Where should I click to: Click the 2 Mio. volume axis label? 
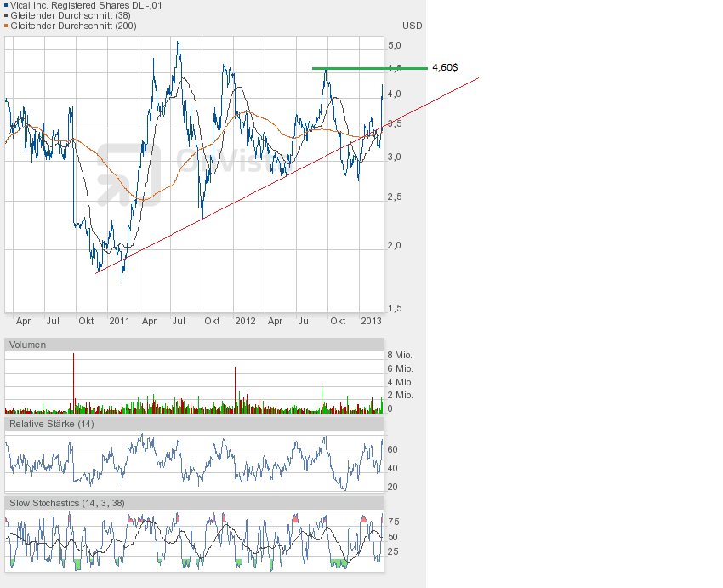click(400, 395)
